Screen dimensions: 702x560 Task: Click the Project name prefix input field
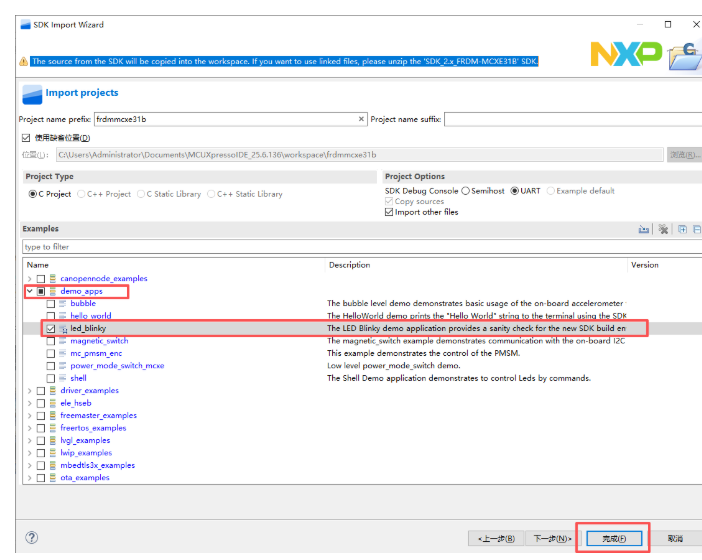click(x=231, y=119)
